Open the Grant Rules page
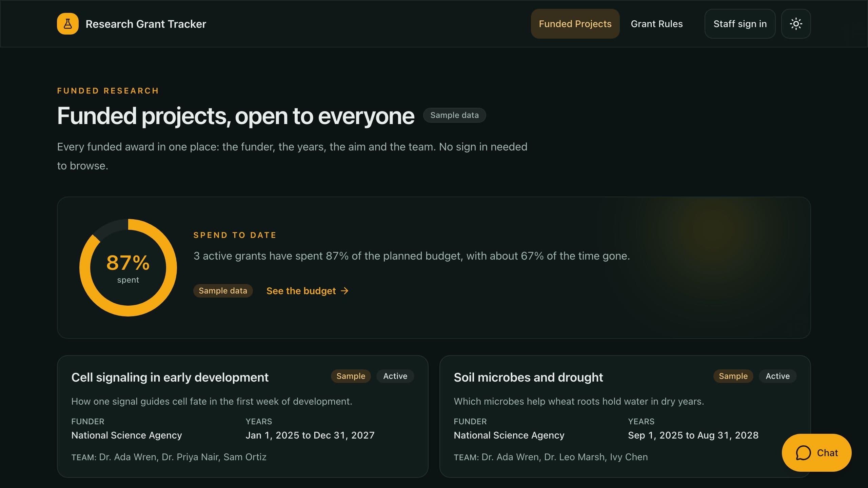Viewport: 868px width, 488px height. coord(656,24)
